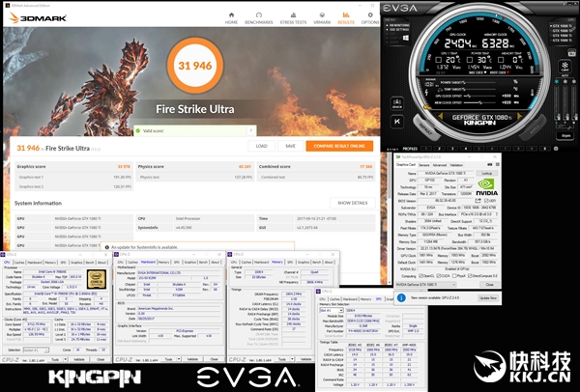The height and width of the screenshot is (392, 580).
Task: Toggle the PhysX checkbox in GPU-Z
Action: pos(454,276)
